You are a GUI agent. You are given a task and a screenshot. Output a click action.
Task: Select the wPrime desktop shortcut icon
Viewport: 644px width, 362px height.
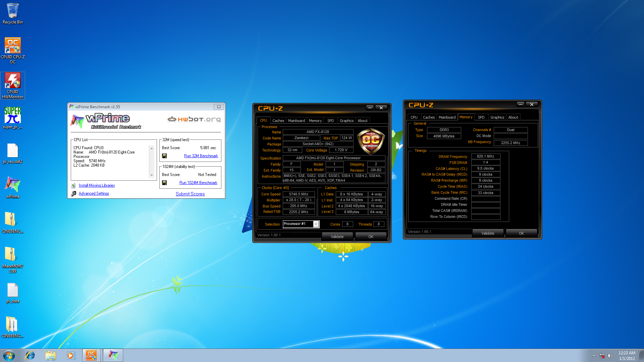pyautogui.click(x=13, y=187)
